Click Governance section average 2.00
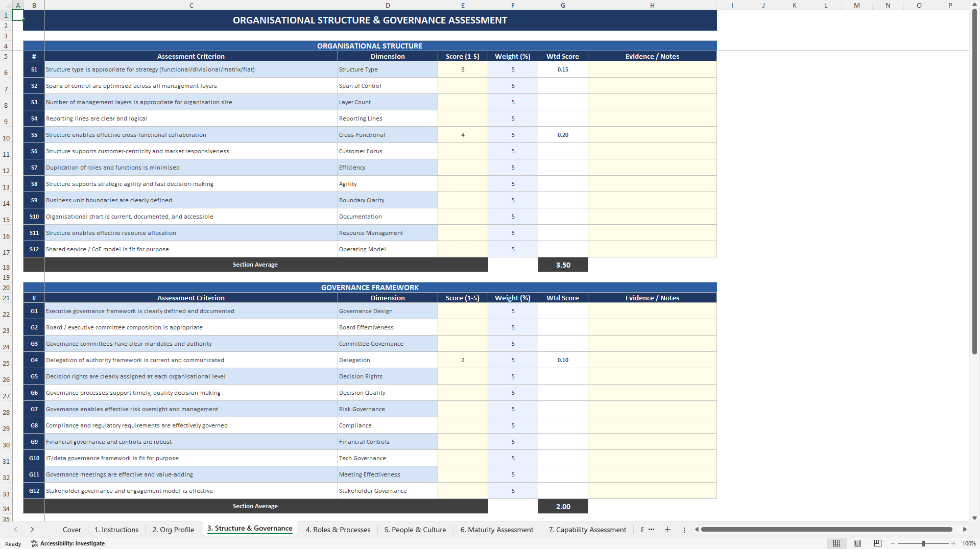This screenshot has width=980, height=549. [563, 507]
